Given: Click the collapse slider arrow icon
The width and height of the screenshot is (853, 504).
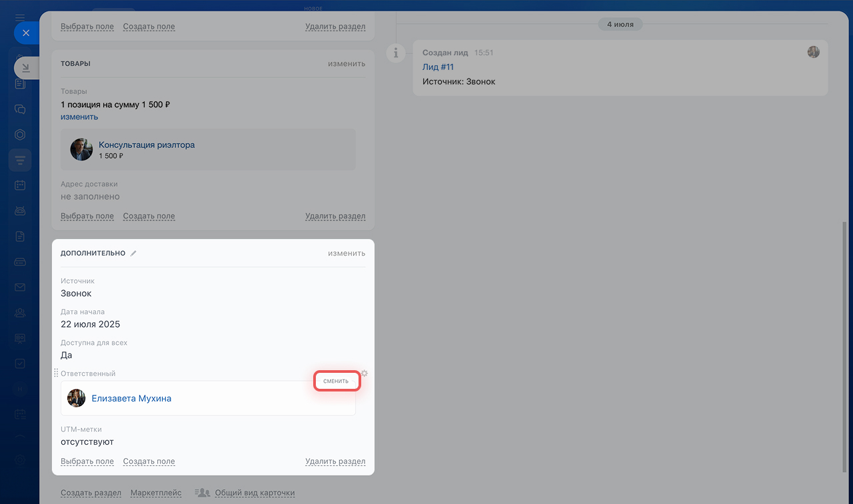Looking at the screenshot, I should tap(26, 67).
